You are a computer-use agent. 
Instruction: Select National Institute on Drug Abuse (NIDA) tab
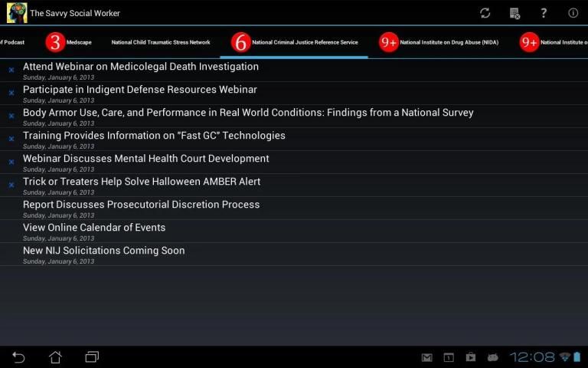point(439,43)
